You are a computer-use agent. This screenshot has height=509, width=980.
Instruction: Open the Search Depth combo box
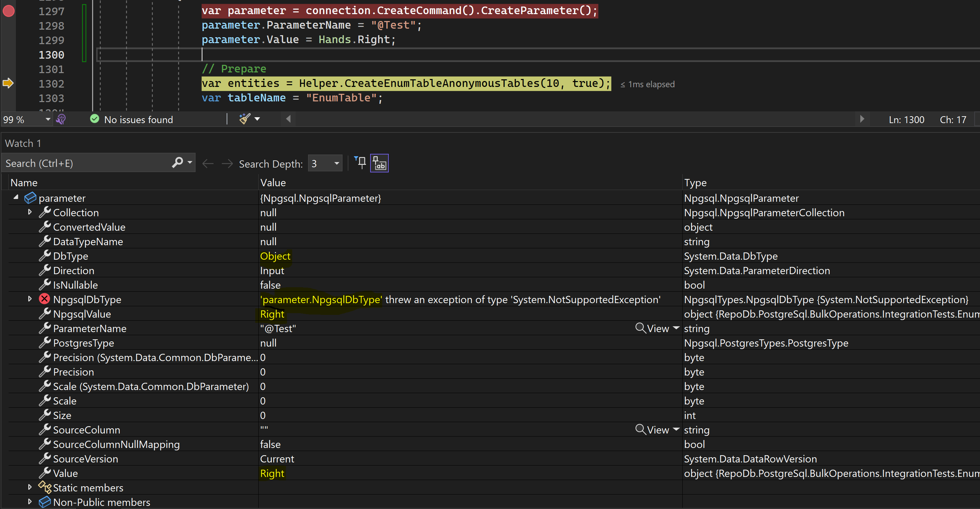click(336, 163)
